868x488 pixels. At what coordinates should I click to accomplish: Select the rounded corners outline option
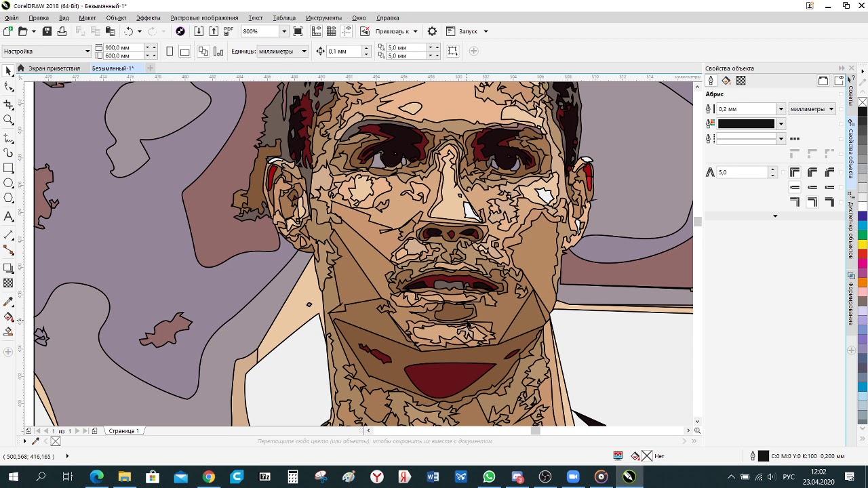pos(812,173)
